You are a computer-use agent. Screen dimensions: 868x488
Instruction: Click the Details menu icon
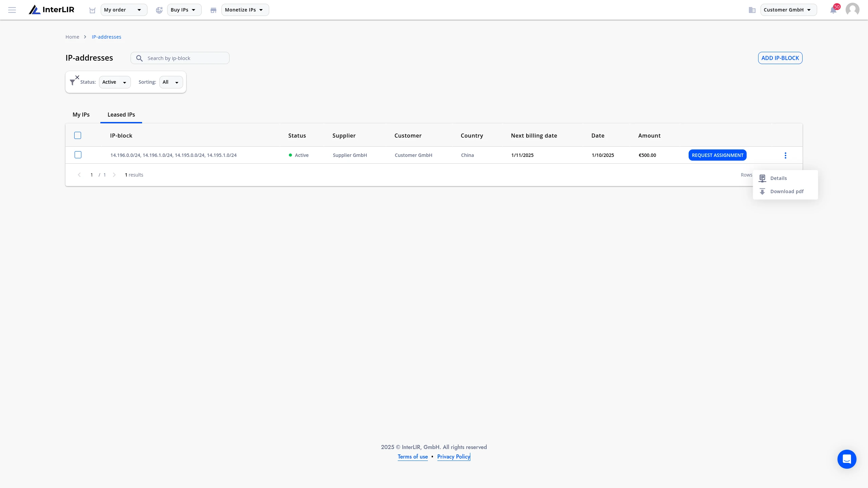762,178
